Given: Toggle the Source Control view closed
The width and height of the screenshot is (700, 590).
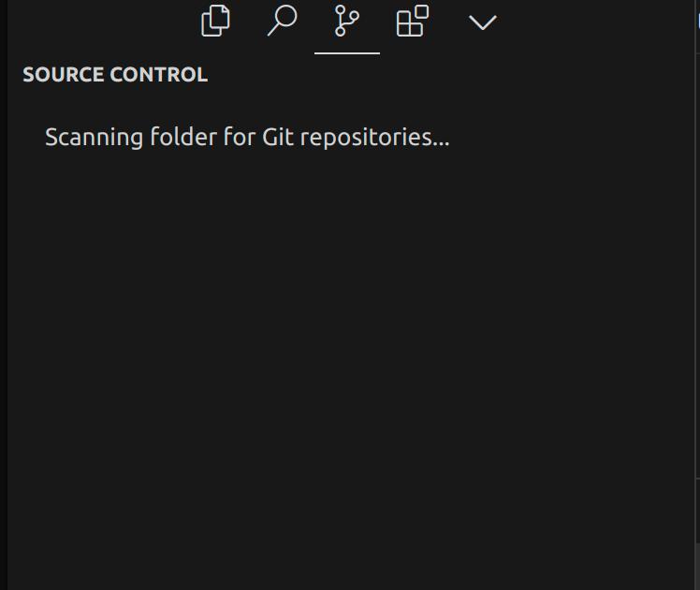Looking at the screenshot, I should coord(347,22).
